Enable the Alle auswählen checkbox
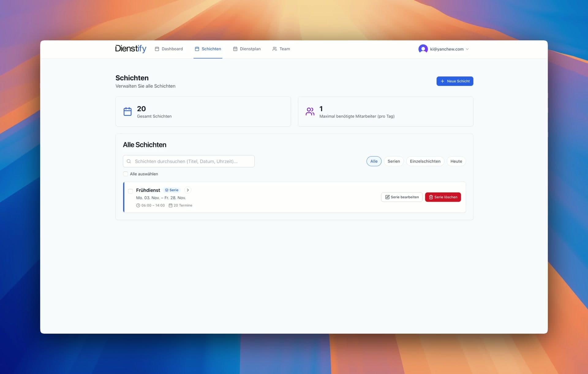This screenshot has height=374, width=588. point(126,174)
